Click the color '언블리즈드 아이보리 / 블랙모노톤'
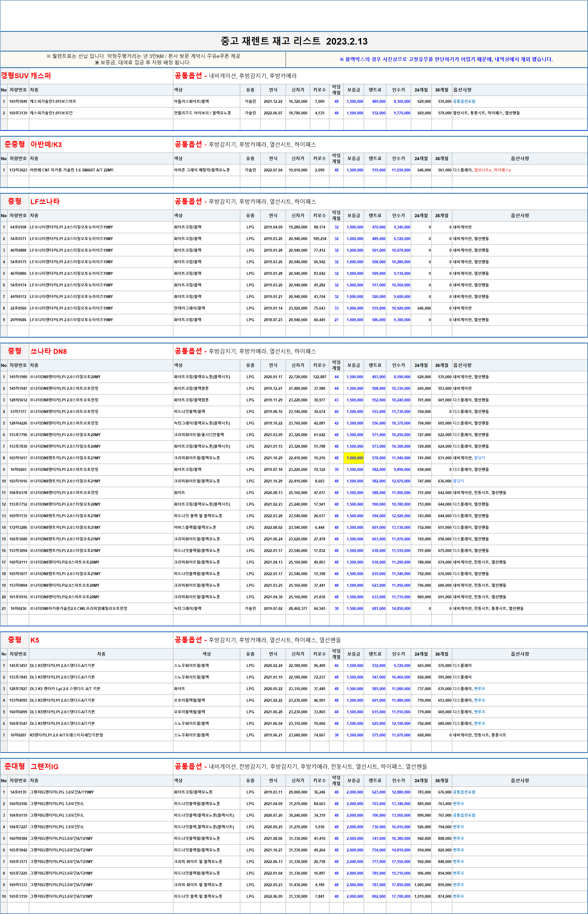The image size is (588, 914). click(x=202, y=113)
